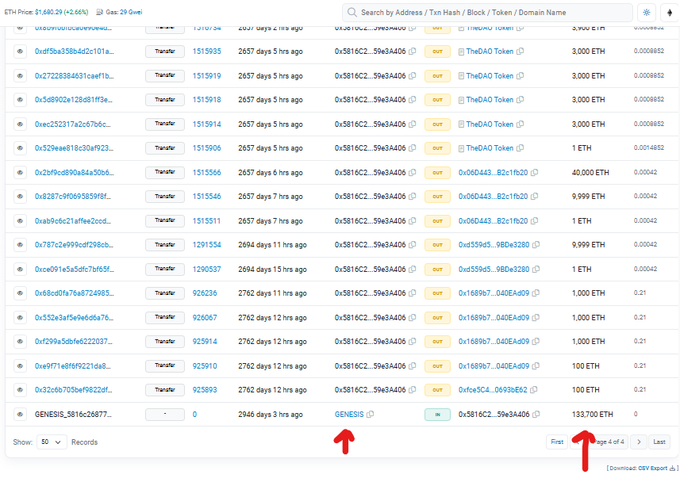Jump to the Last page
This screenshot has width=680, height=482.
pos(659,442)
